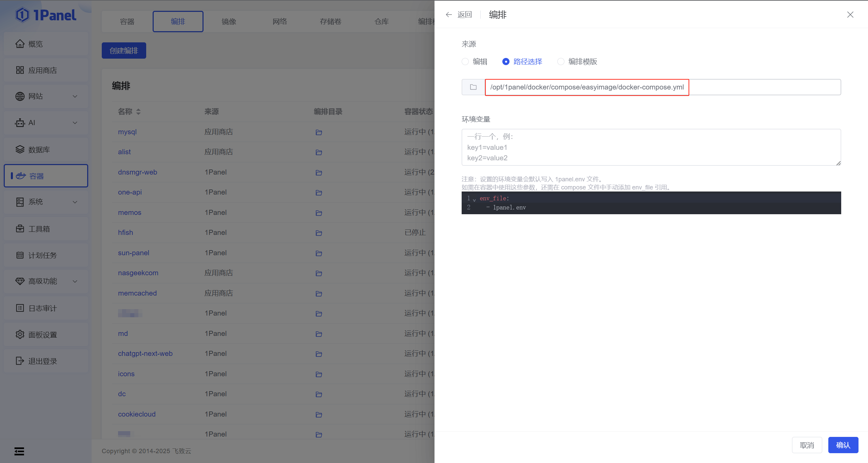Image resolution: width=868 pixels, height=463 pixels.
Task: Expand the 网站 sidebar menu
Action: pyautogui.click(x=46, y=96)
